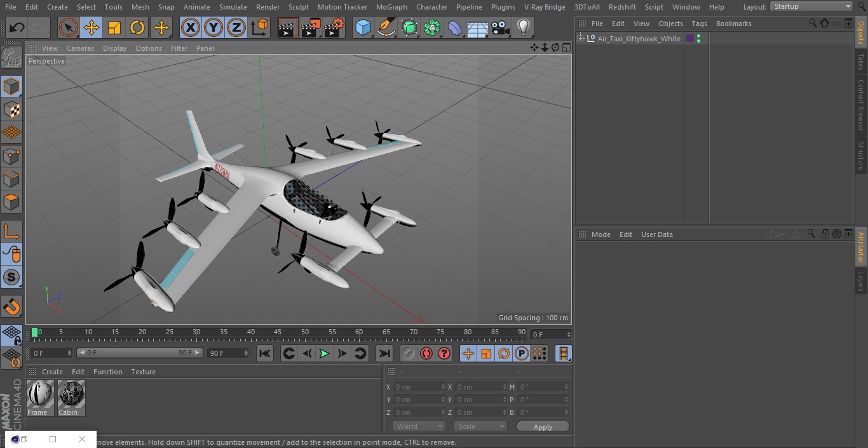
Task: Click the Undo arrow icon
Action: [x=17, y=27]
